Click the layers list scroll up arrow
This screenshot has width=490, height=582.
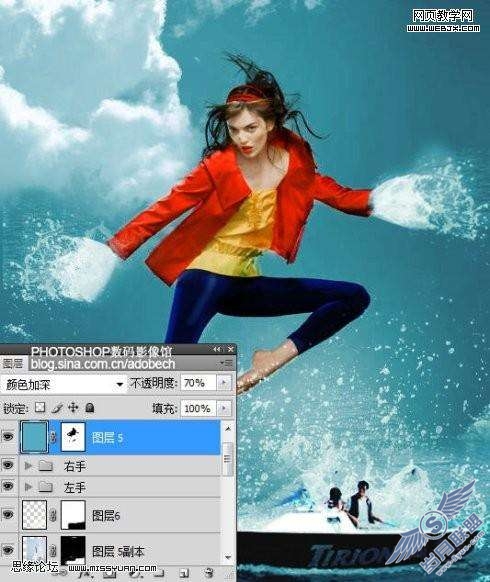(x=228, y=429)
